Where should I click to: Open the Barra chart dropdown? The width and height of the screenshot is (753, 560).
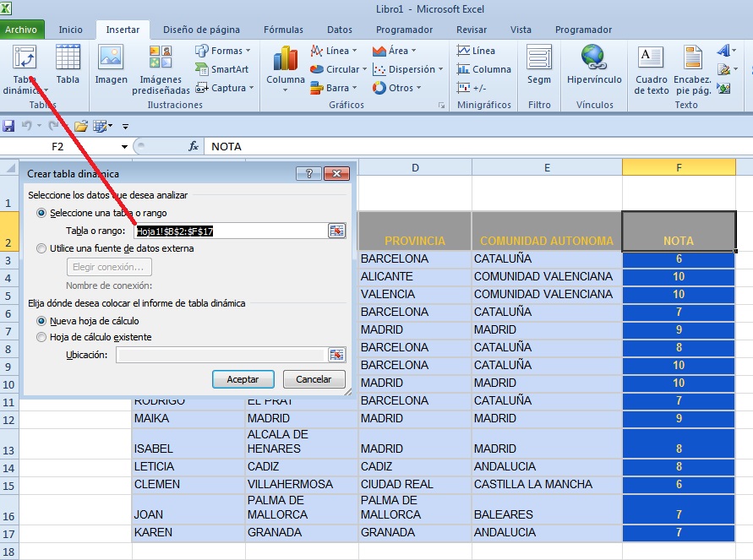[334, 88]
